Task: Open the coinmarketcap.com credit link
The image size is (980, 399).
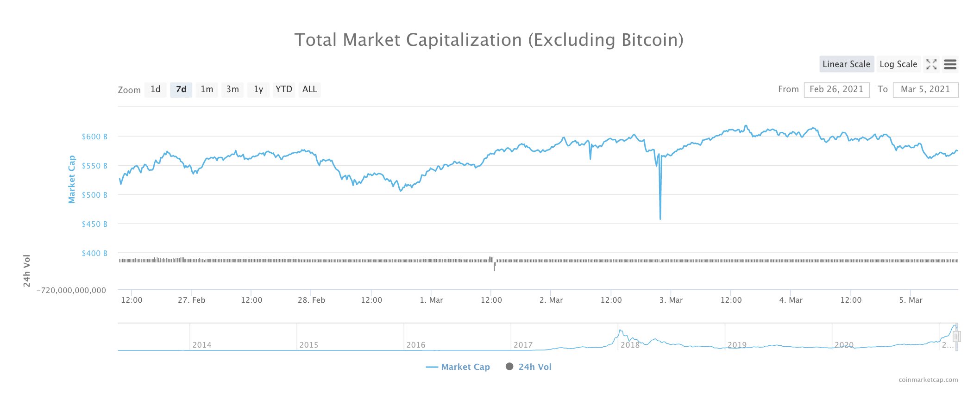Action: coord(928,380)
